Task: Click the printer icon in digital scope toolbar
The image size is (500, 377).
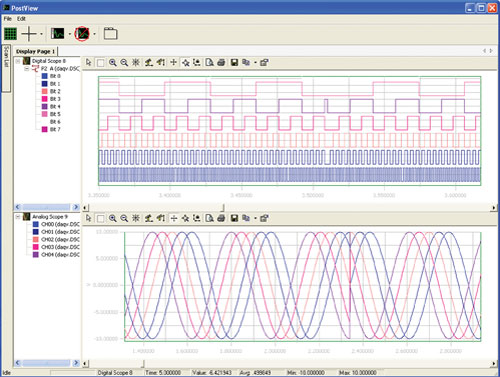Action: pos(221,62)
